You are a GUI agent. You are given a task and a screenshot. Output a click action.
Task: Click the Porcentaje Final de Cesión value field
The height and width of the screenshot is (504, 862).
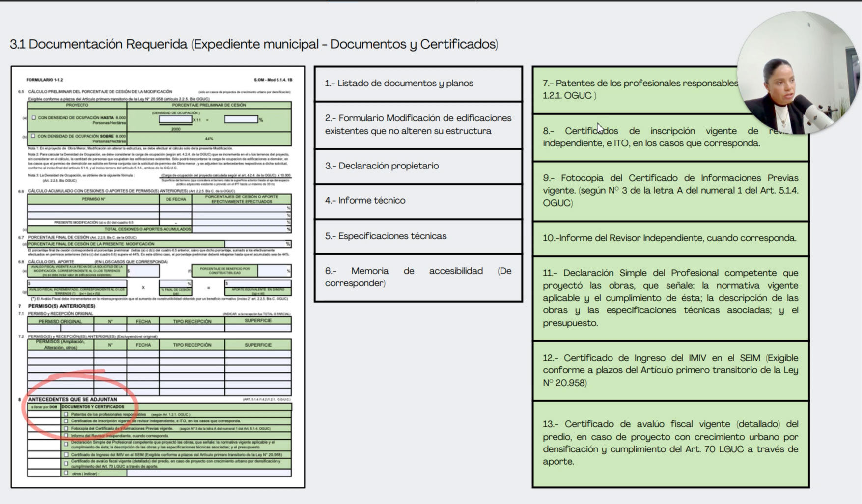click(x=254, y=244)
